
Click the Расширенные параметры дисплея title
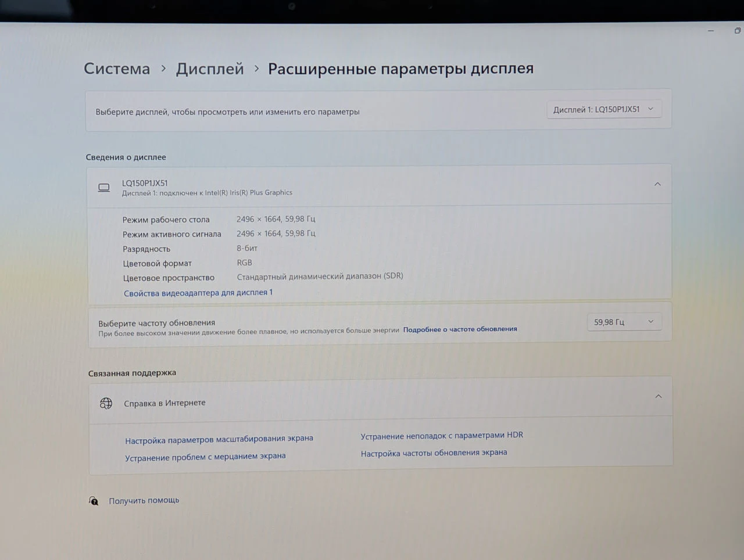coord(400,69)
